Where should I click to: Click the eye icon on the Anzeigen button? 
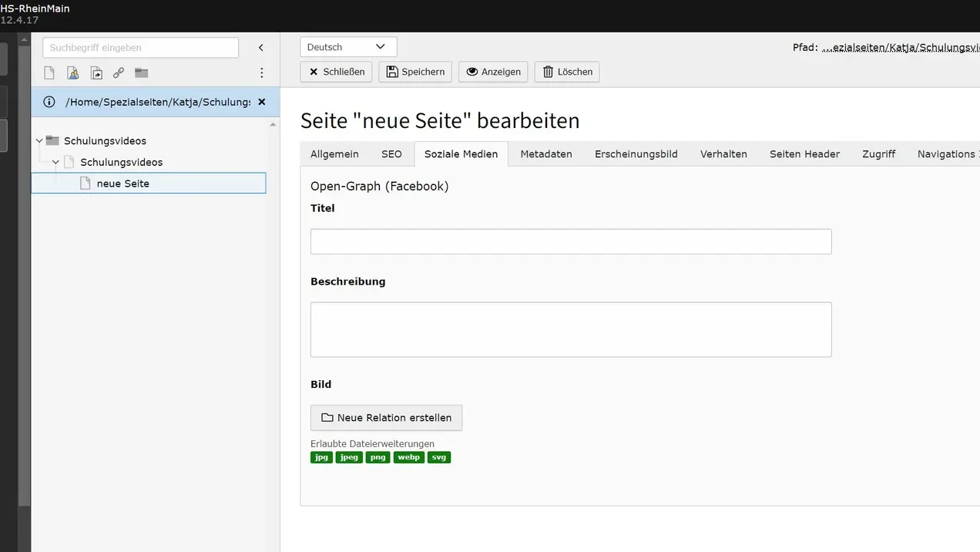(x=472, y=72)
